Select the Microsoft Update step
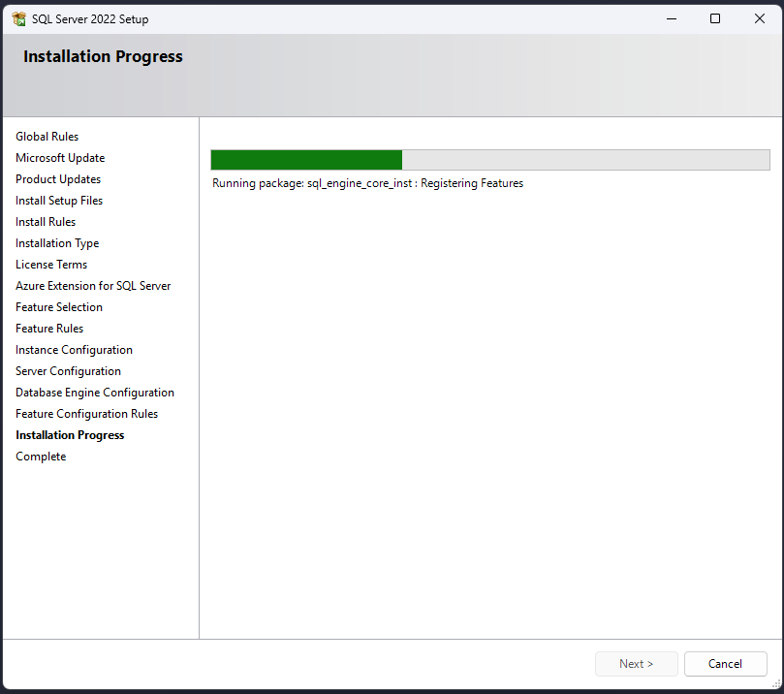 [60, 158]
